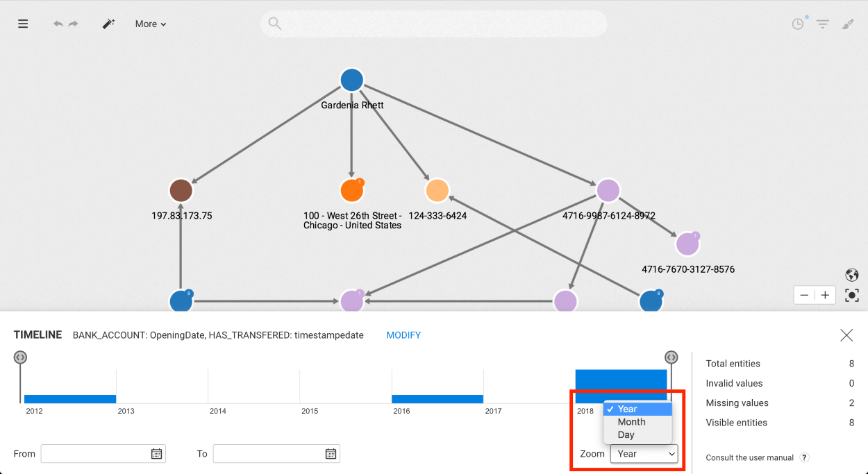Select Month in zoom list
Viewport: 868px width, 474px height.
(x=631, y=422)
